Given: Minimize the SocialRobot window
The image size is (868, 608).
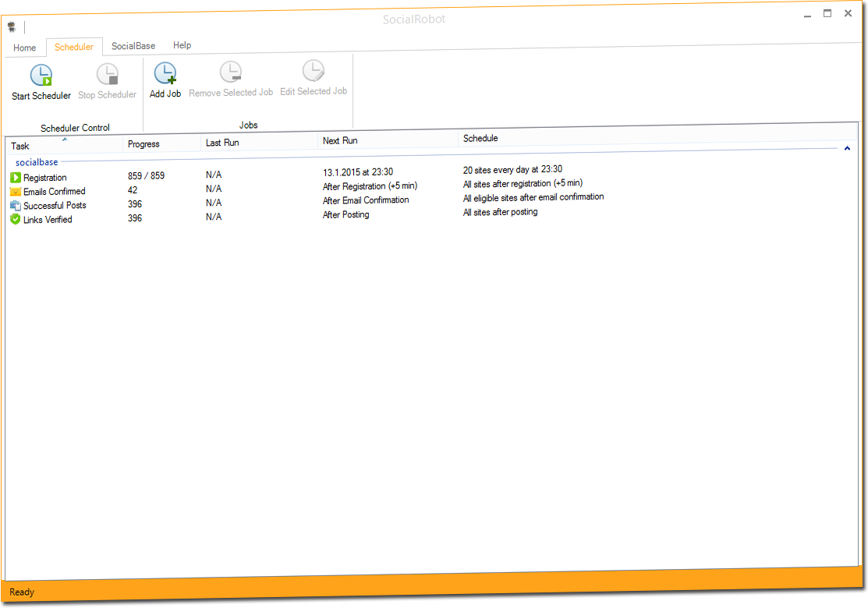Looking at the screenshot, I should [807, 15].
